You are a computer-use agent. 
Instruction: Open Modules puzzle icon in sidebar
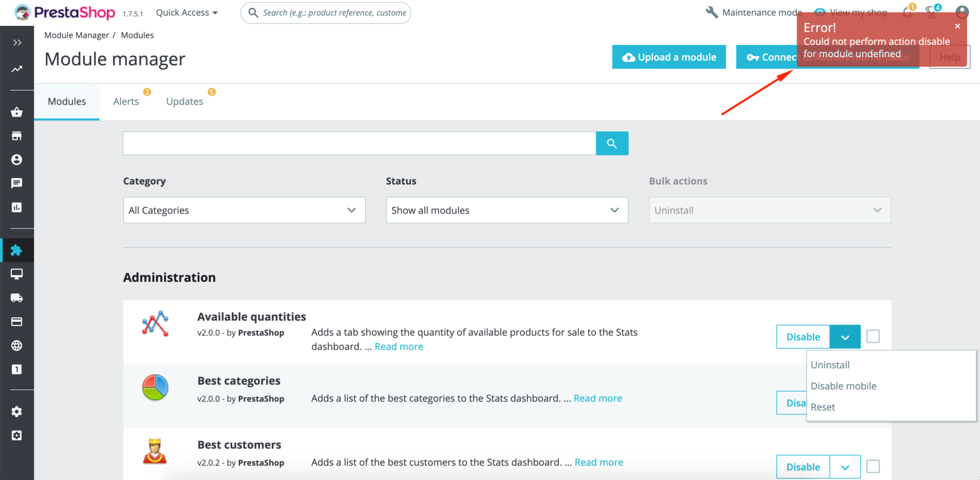tap(17, 250)
